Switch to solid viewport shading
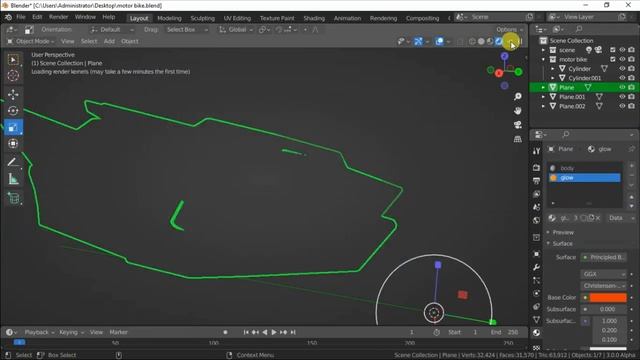Screen dimensions: 640x360 point(481,41)
